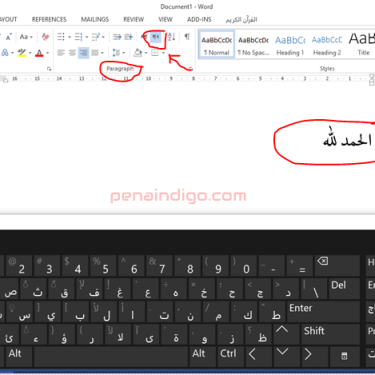
Task: Open text effects and typography
Action: 5,53
